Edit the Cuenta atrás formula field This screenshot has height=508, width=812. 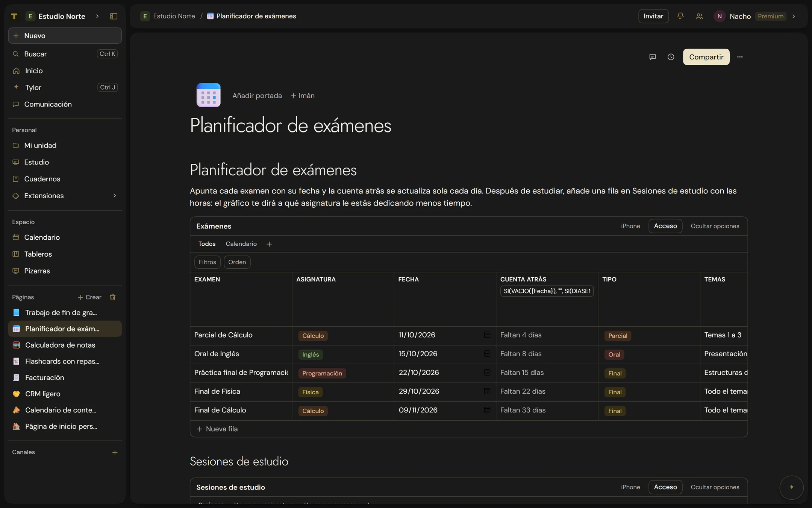[547, 291]
